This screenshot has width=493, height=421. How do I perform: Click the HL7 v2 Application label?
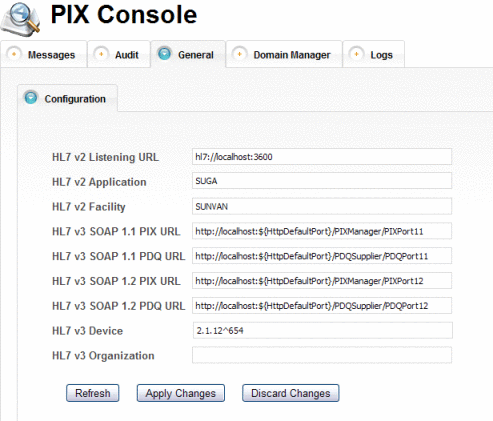click(99, 182)
